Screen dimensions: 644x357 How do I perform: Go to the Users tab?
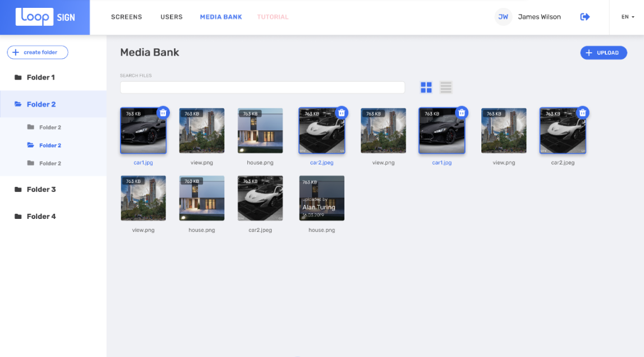pyautogui.click(x=171, y=17)
